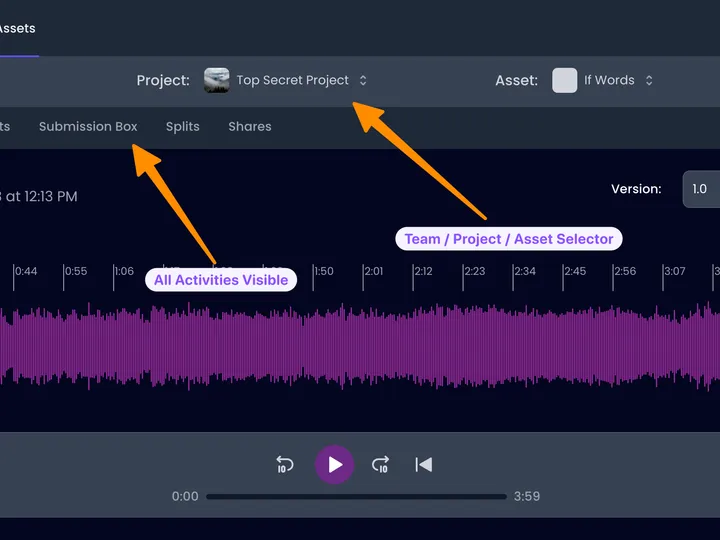
Task: Click the Project label
Action: pos(163,80)
